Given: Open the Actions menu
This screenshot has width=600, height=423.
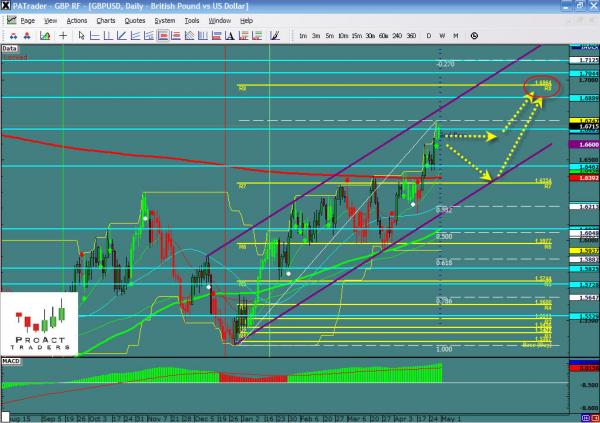Looking at the screenshot, I should tap(77, 19).
